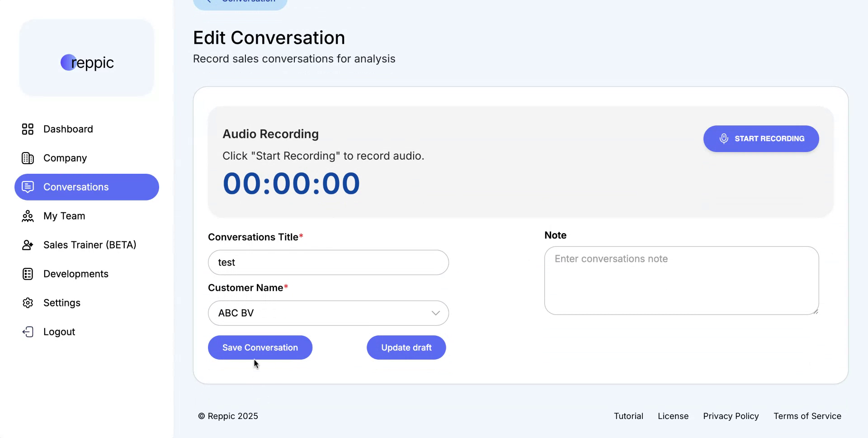This screenshot has height=438, width=868.
Task: Click the Logout exit icon
Action: (28, 332)
